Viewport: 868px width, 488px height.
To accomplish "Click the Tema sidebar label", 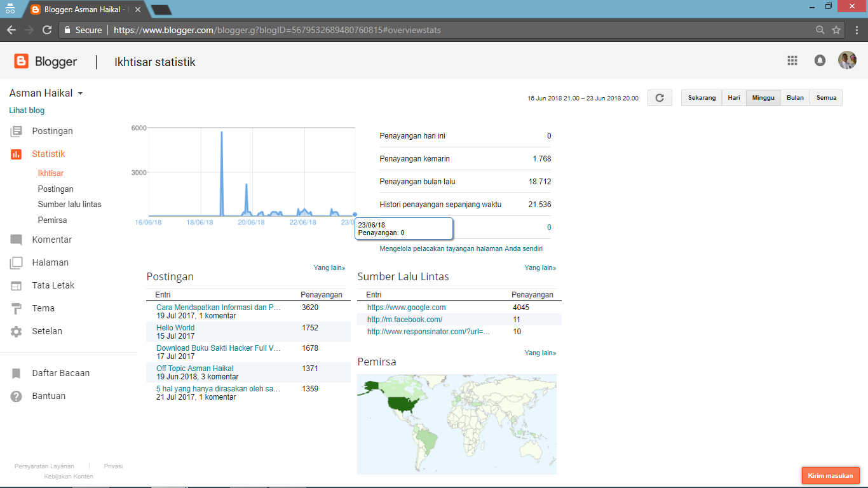I will coord(43,308).
